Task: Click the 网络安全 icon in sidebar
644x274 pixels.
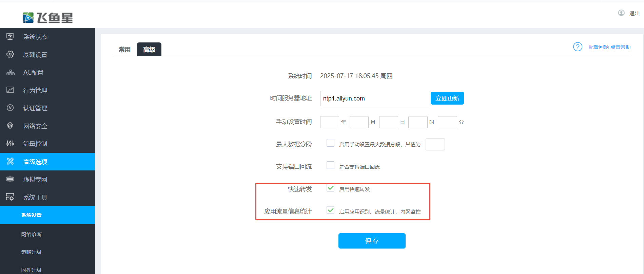Action: pyautogui.click(x=10, y=126)
